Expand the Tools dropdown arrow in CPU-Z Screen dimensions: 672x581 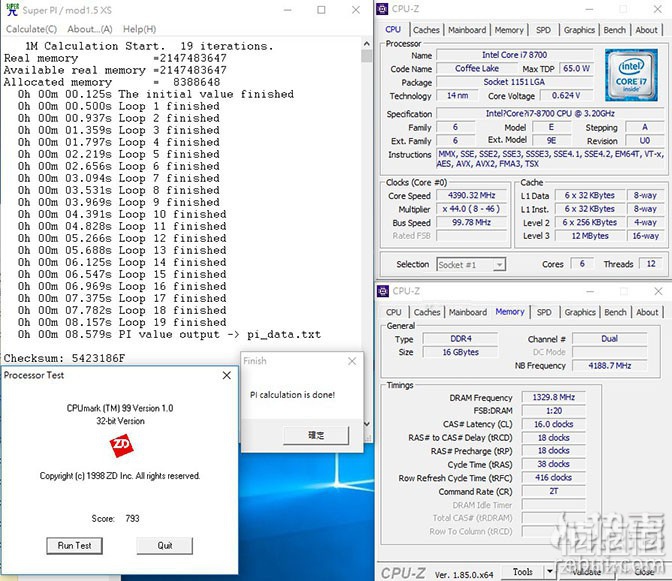549,572
